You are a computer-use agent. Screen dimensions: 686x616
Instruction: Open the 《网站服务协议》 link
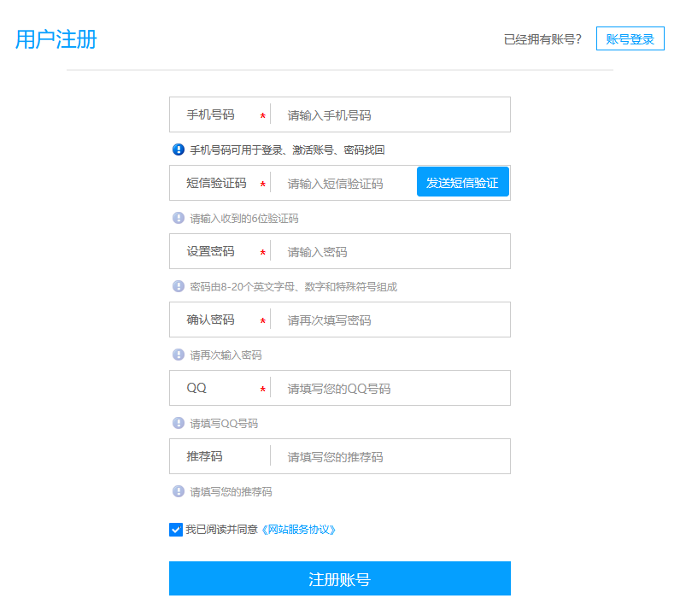pyautogui.click(x=299, y=530)
